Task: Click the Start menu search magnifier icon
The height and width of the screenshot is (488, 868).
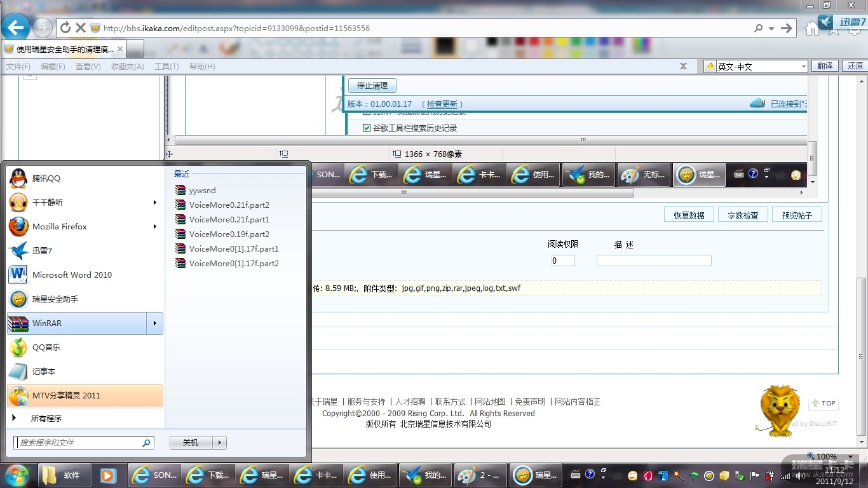Action: pos(147,443)
